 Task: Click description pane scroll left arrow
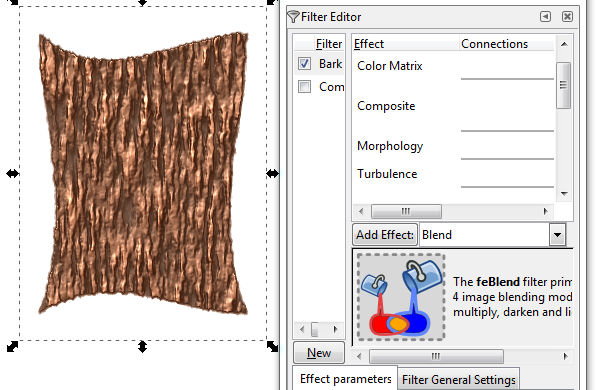[359, 356]
